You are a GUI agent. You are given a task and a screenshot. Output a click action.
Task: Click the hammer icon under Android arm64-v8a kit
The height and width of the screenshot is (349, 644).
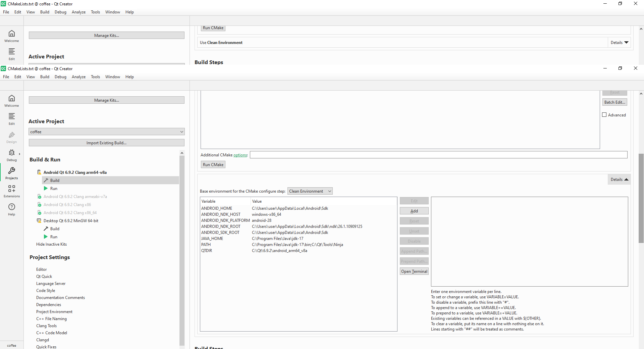(46, 180)
